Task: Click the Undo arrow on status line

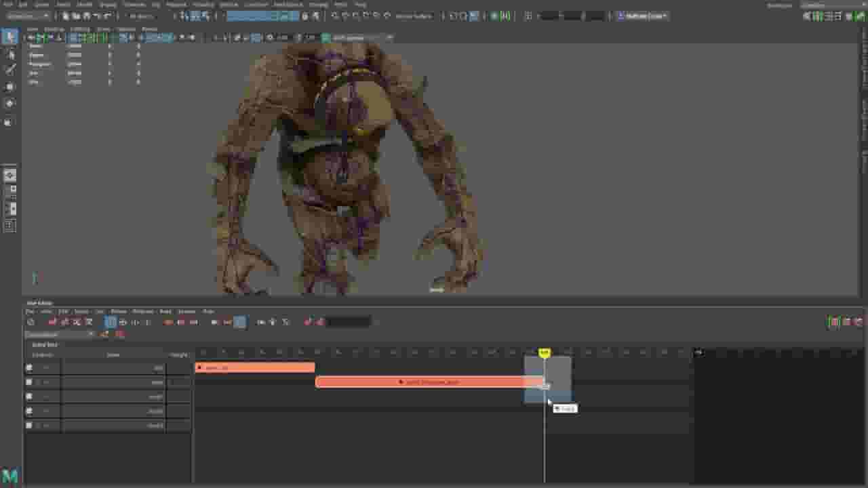Action: pyautogui.click(x=98, y=16)
